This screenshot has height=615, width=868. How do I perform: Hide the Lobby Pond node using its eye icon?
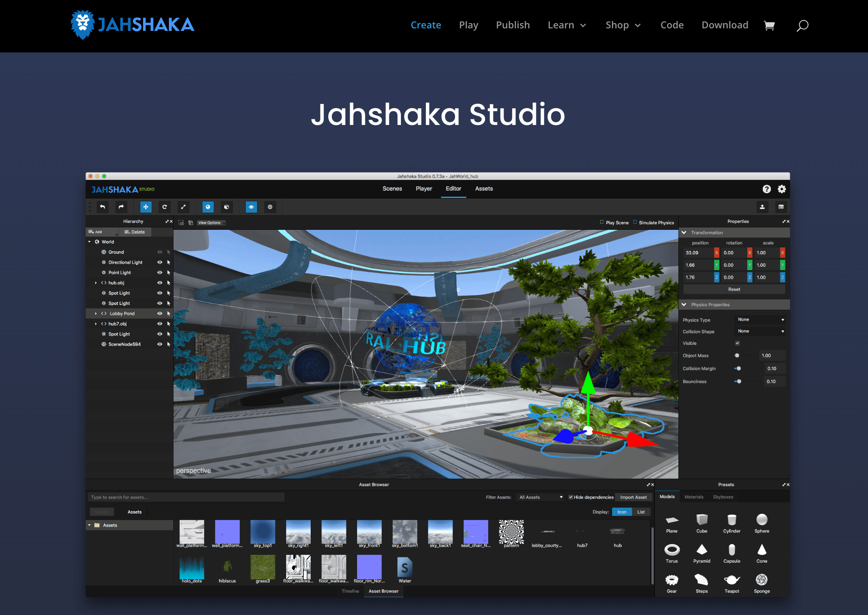tap(160, 314)
